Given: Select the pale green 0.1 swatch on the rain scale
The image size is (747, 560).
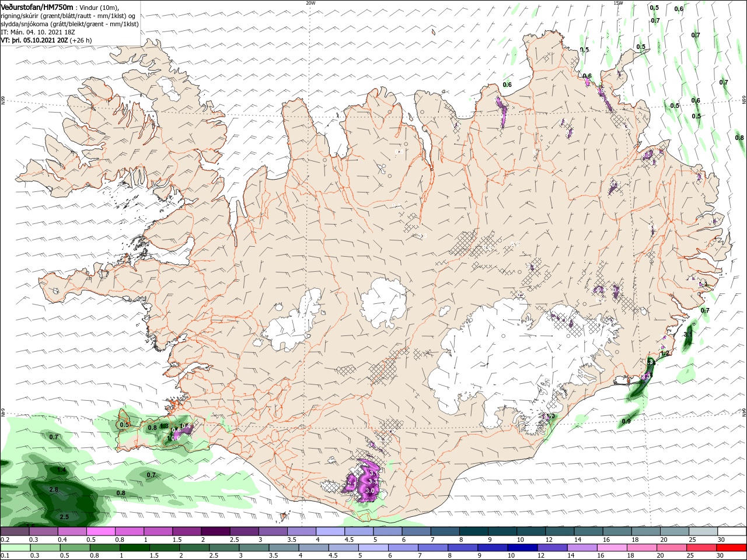Looking at the screenshot, I should pyautogui.click(x=15, y=547).
